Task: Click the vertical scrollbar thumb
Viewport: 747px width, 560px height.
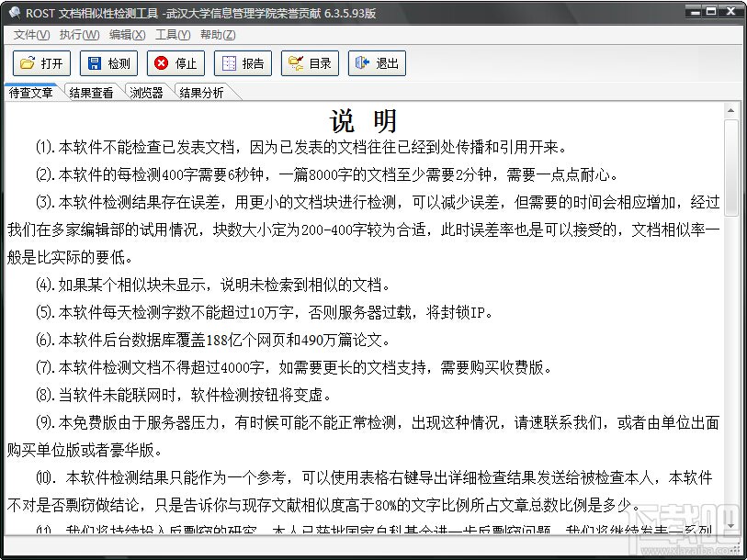Action: 730,168
